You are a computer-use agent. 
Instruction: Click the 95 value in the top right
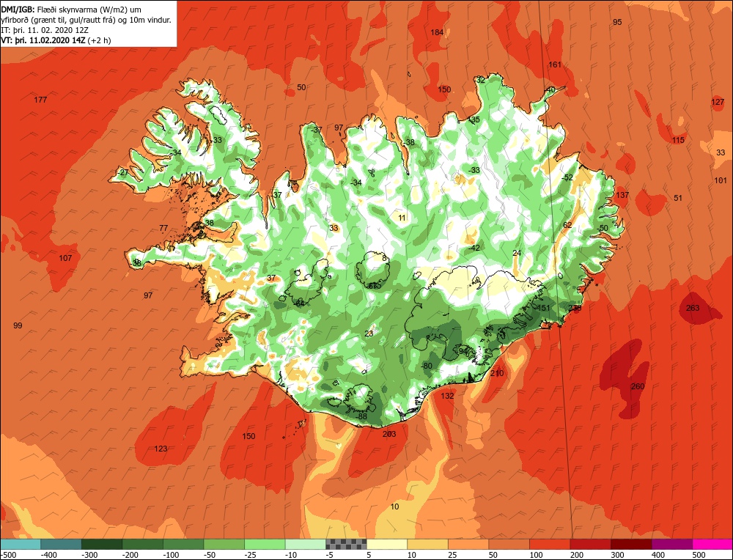pos(617,22)
